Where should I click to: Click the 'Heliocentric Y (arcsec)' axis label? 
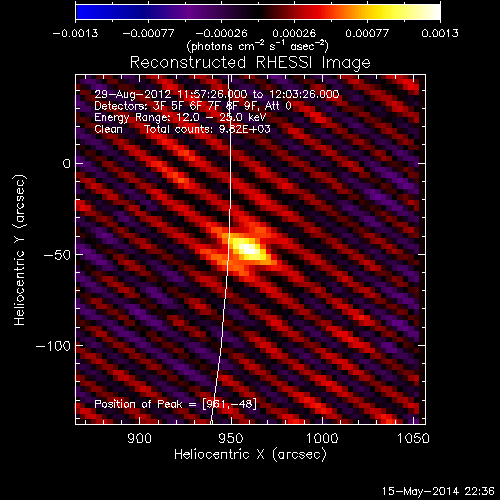coord(20,250)
